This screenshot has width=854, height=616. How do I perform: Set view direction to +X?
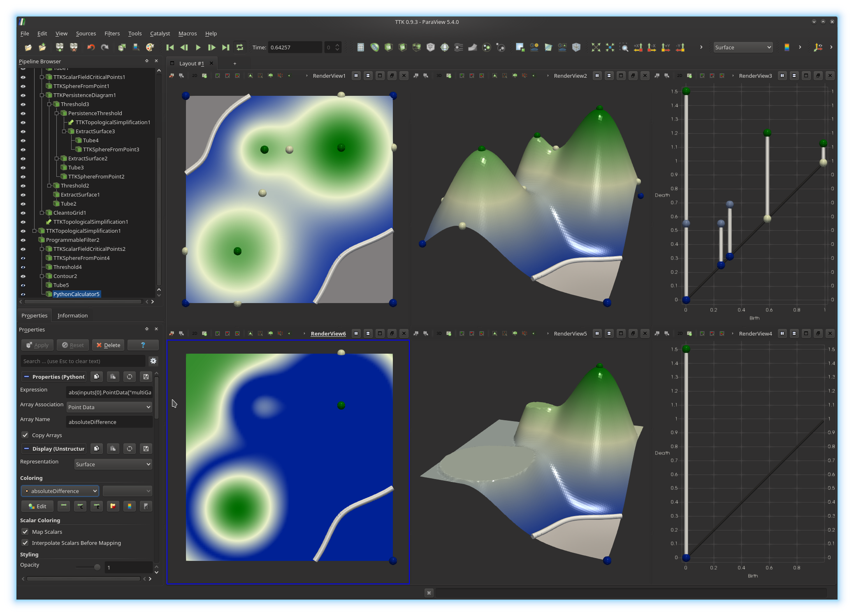(x=638, y=47)
